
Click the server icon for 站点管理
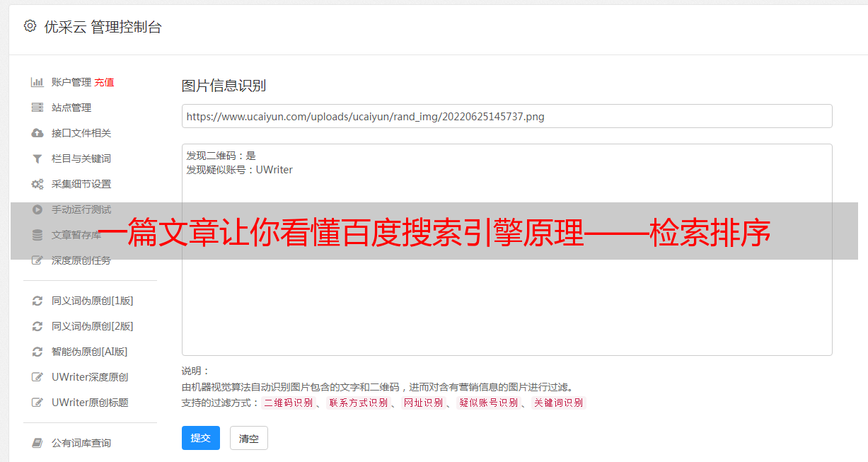(x=37, y=108)
